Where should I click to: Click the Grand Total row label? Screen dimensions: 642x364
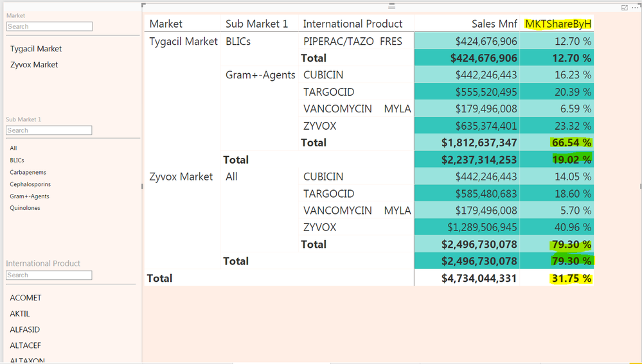tap(159, 279)
